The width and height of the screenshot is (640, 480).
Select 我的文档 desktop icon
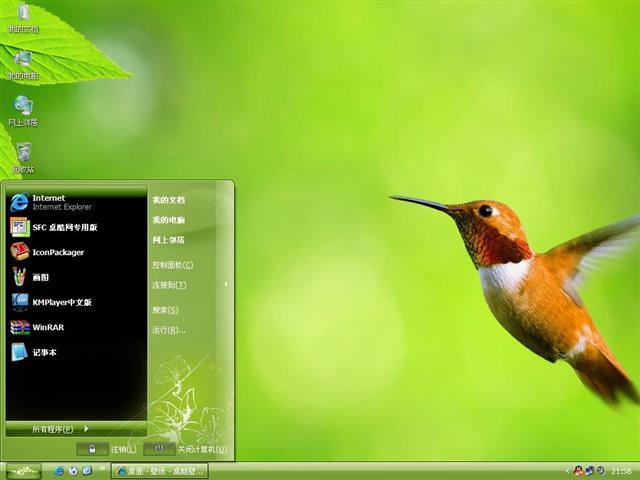[x=23, y=19]
